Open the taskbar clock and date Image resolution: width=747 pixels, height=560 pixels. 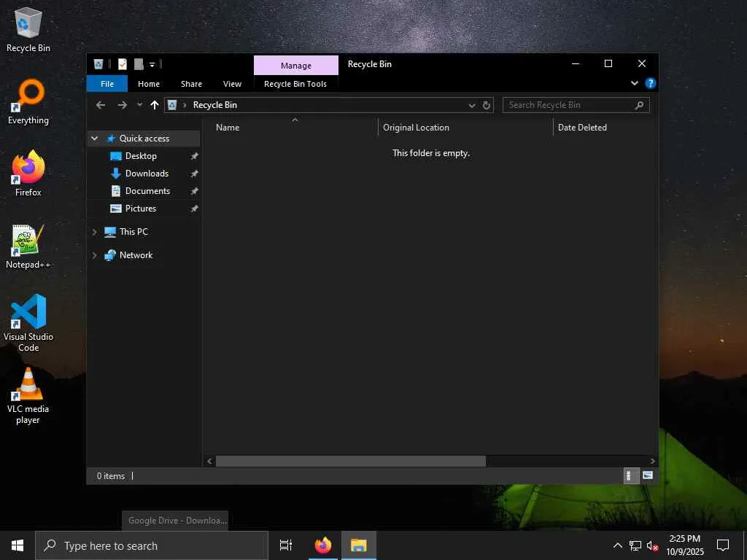[x=684, y=545]
